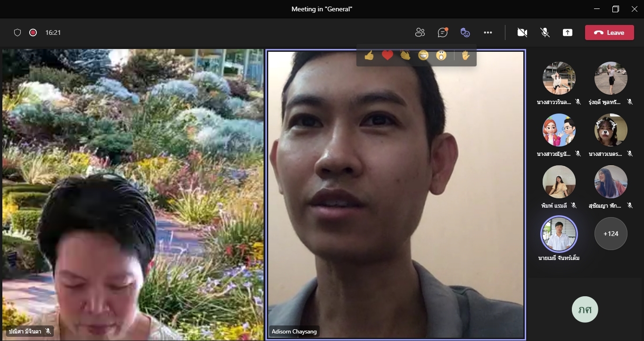Click the ปณิศา มีจินดา name label
The image size is (644, 341).
coord(25,332)
